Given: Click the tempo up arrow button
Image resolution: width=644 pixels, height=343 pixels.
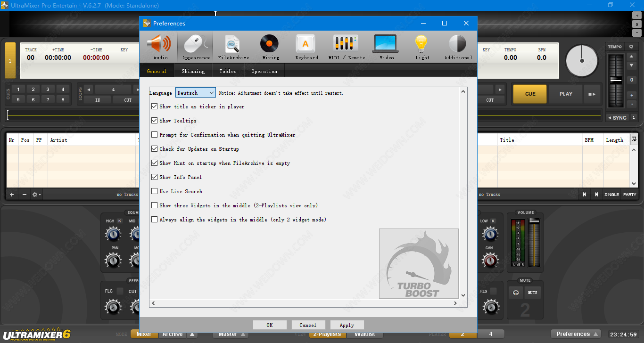Looking at the screenshot, I should click(x=632, y=57).
